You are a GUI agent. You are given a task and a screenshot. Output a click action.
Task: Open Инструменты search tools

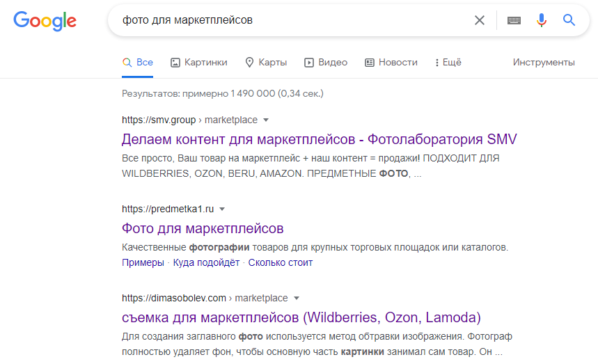[x=544, y=63]
